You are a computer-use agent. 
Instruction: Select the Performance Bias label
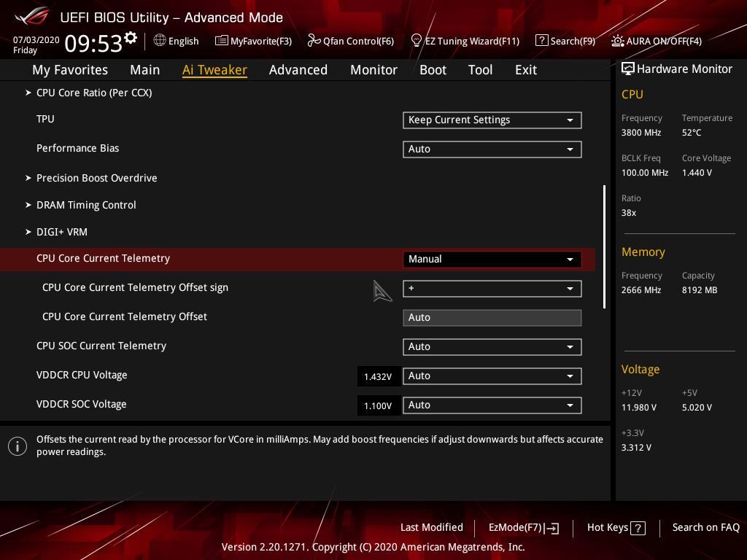[x=77, y=147]
